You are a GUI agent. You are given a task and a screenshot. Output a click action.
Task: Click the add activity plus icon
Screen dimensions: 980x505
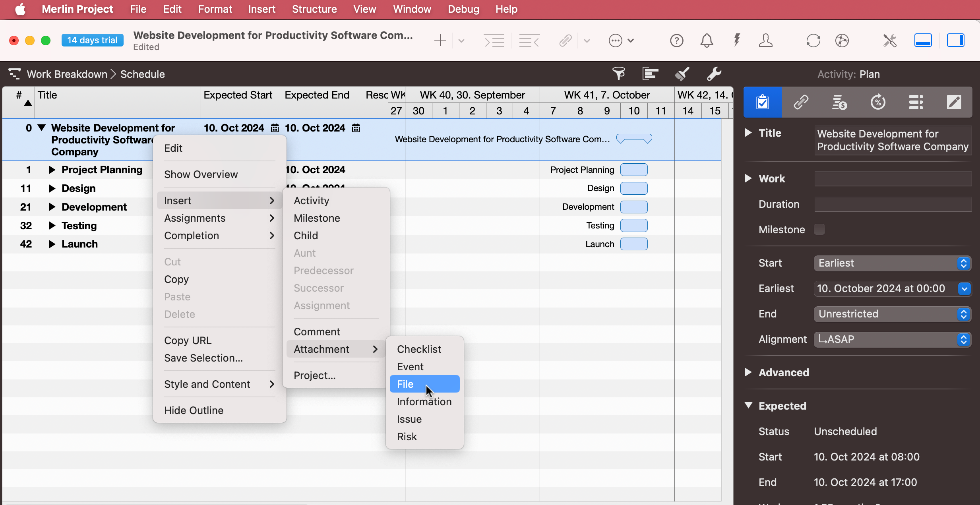pos(440,41)
